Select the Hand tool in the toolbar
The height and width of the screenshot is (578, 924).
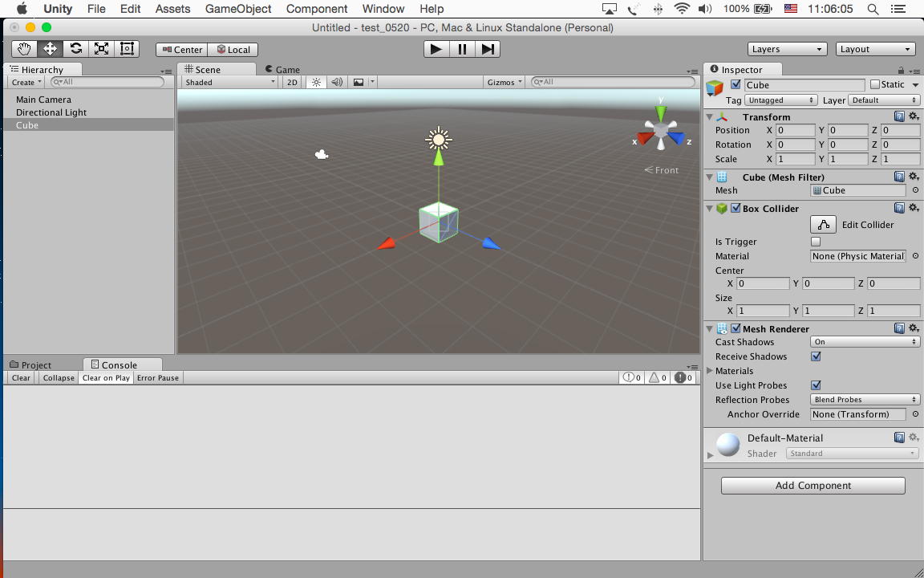(x=24, y=49)
